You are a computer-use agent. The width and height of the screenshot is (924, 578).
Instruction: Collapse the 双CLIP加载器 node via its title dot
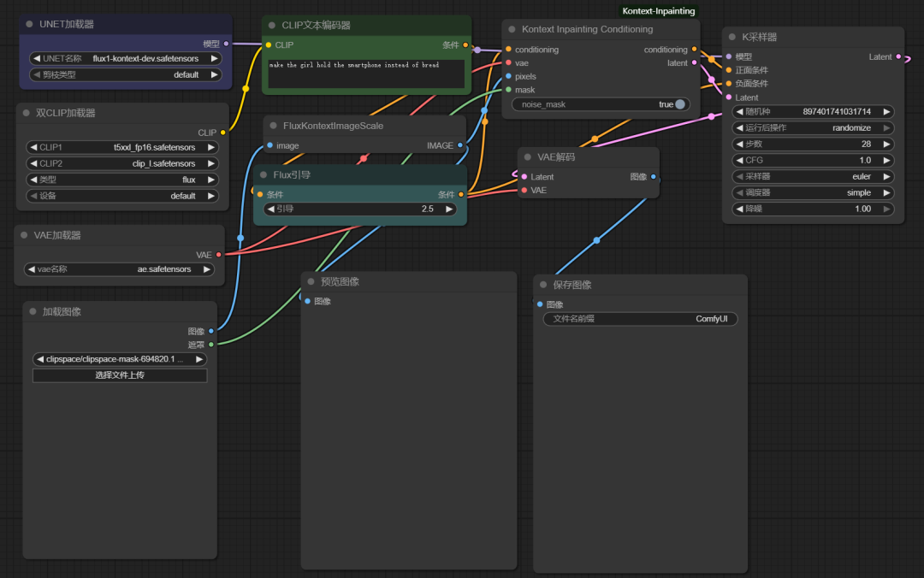pos(26,113)
